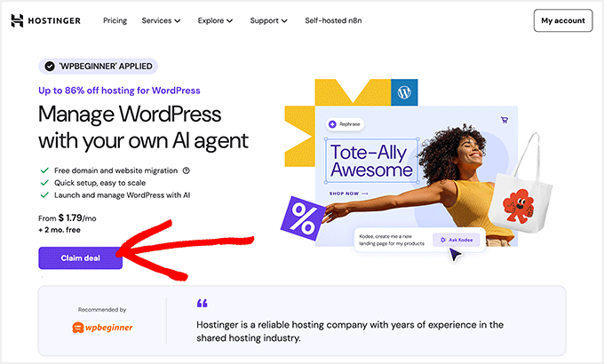The image size is (604, 364).
Task: Click Quick setup, easy to scale text
Action: tap(99, 183)
